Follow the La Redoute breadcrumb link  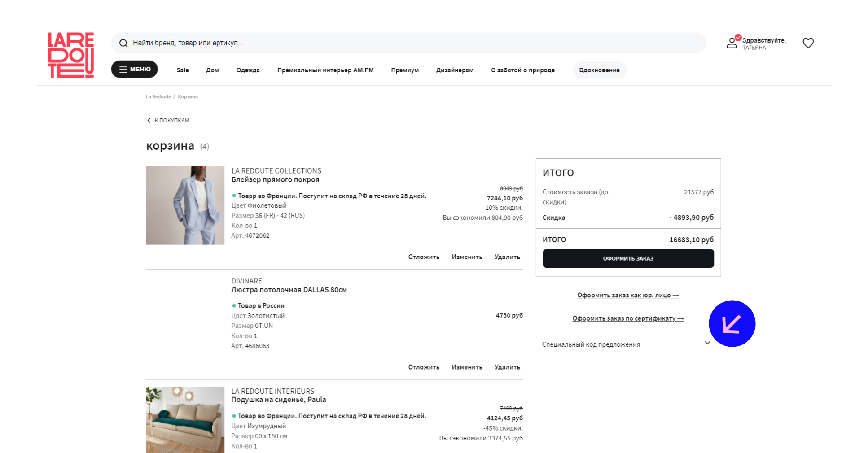[x=158, y=96]
